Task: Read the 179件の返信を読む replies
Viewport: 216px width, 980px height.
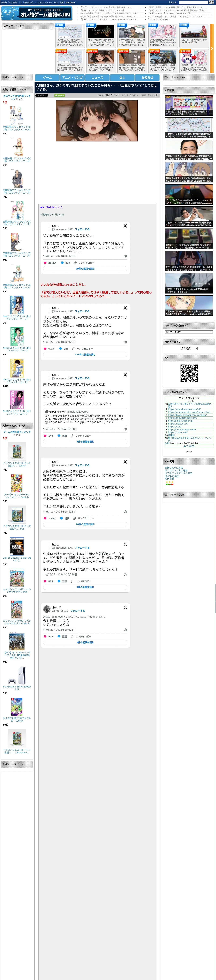Action: 85,355
